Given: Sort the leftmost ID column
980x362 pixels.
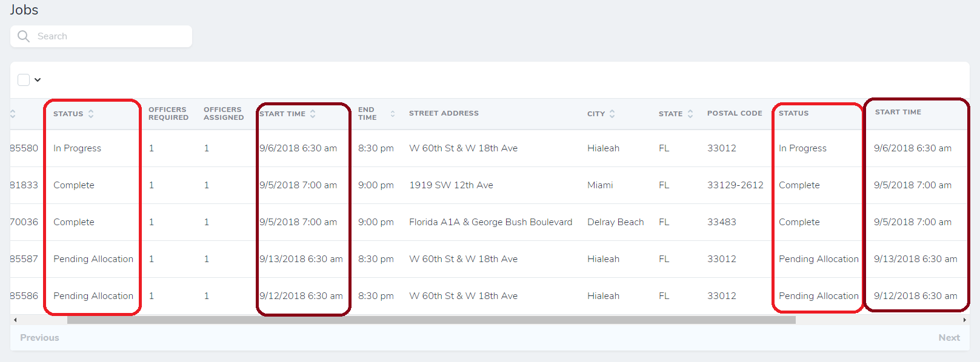Looking at the screenshot, I should [x=13, y=113].
